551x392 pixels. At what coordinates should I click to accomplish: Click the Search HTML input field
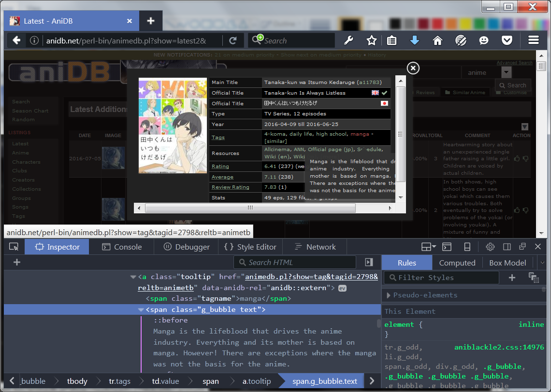click(295, 262)
